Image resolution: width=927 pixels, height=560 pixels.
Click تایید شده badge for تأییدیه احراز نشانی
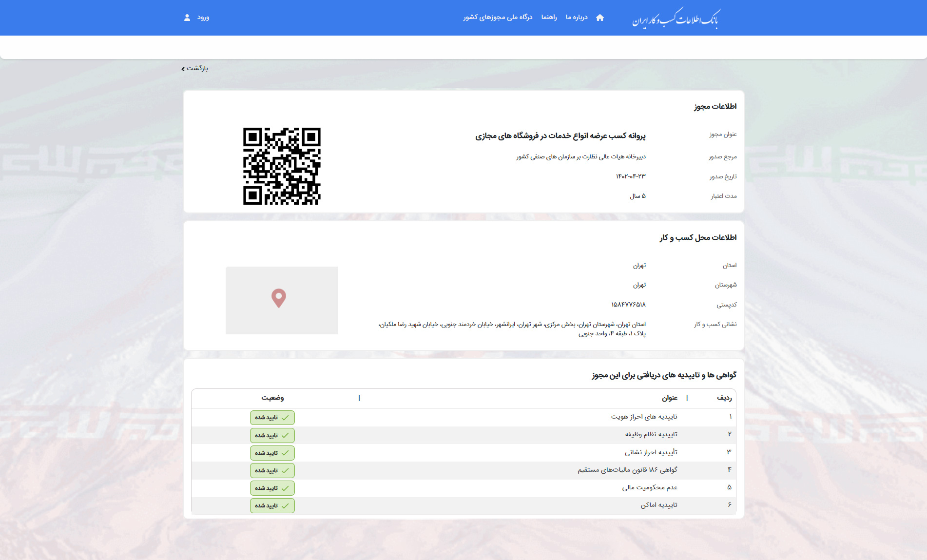[272, 453]
